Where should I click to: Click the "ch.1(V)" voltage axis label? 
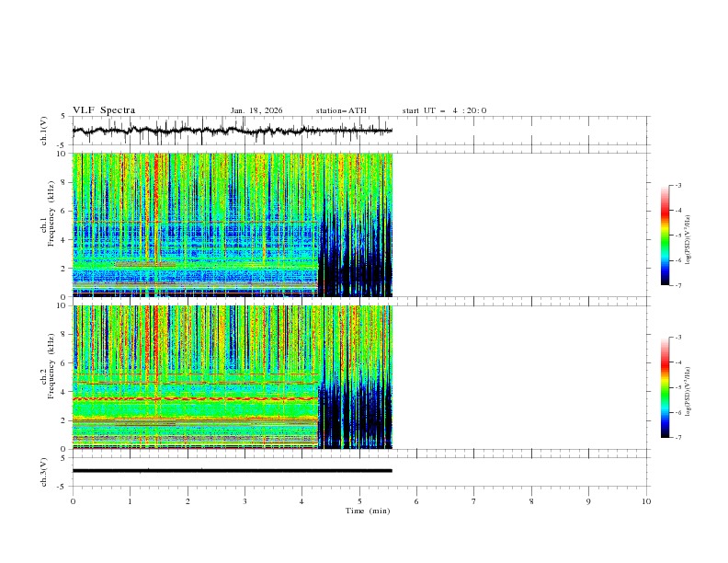44,131
